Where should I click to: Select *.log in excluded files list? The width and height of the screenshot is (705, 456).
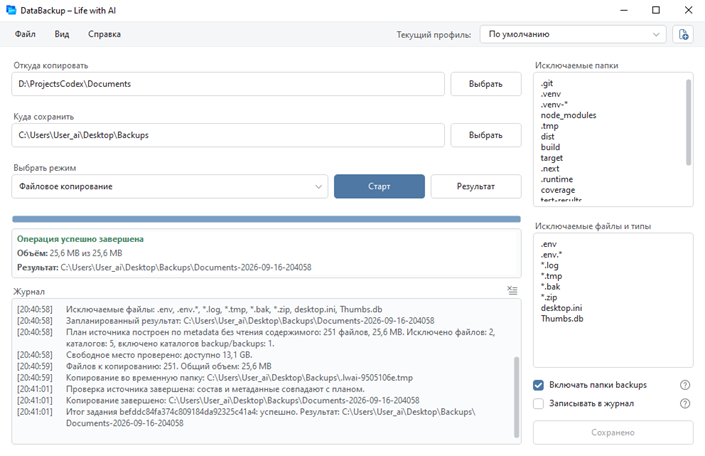pos(549,265)
